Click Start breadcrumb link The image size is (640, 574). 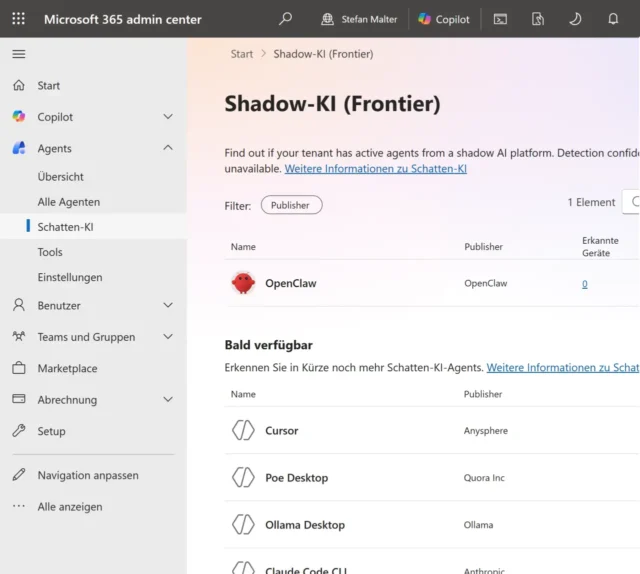(x=242, y=54)
